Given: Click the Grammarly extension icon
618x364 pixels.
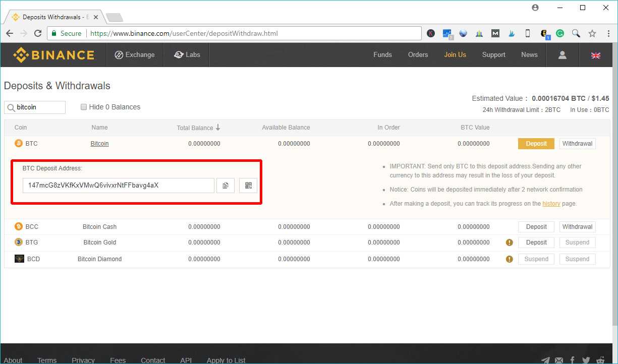Looking at the screenshot, I should [560, 33].
